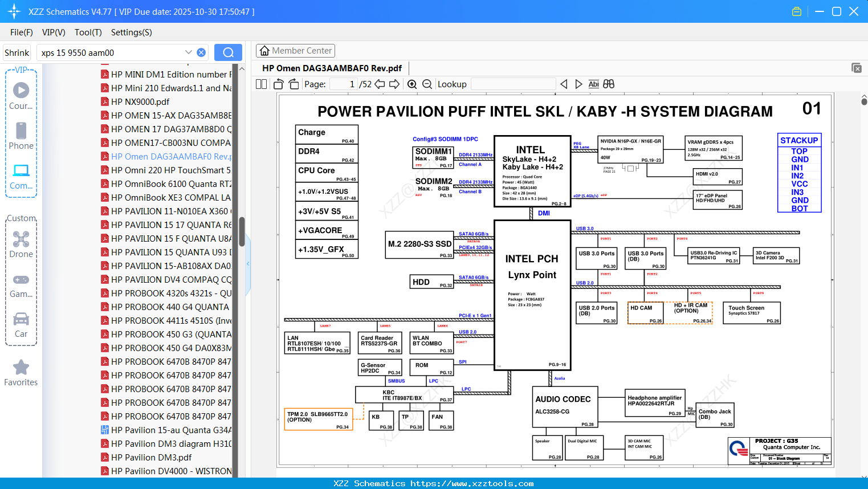Click the Shrink button
This screenshot has height=489, width=868.
17,52
